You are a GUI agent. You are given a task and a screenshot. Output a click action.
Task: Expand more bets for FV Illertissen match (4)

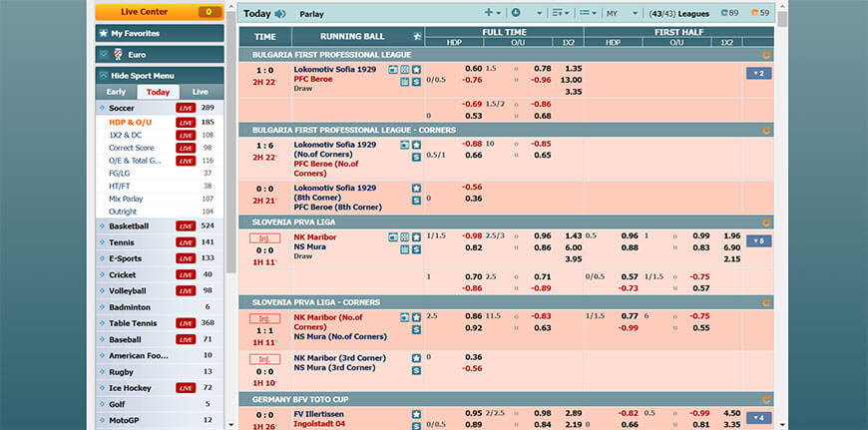(758, 418)
